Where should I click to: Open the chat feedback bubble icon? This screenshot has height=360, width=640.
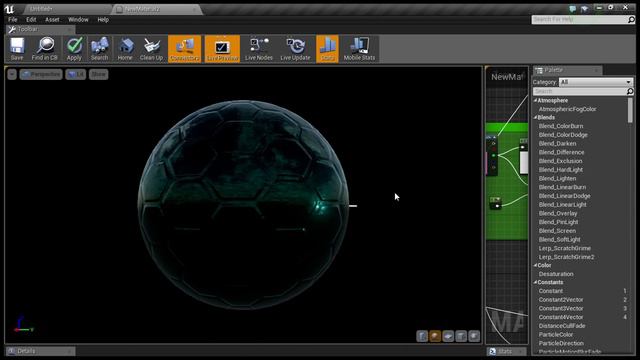(573, 9)
